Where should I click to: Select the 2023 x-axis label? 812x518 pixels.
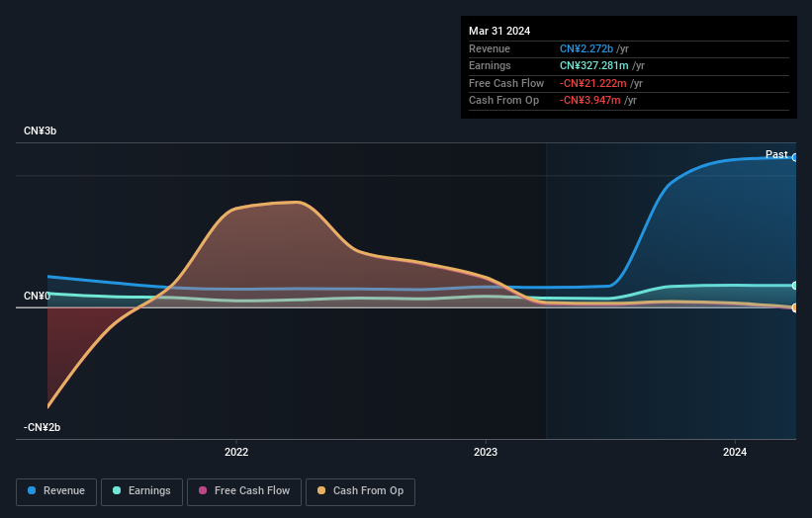tap(486, 452)
